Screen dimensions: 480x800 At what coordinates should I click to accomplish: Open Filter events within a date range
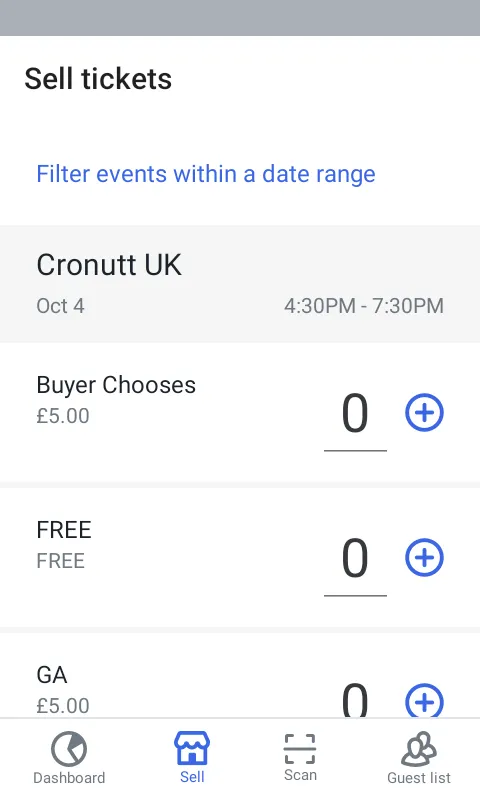pyautogui.click(x=206, y=174)
